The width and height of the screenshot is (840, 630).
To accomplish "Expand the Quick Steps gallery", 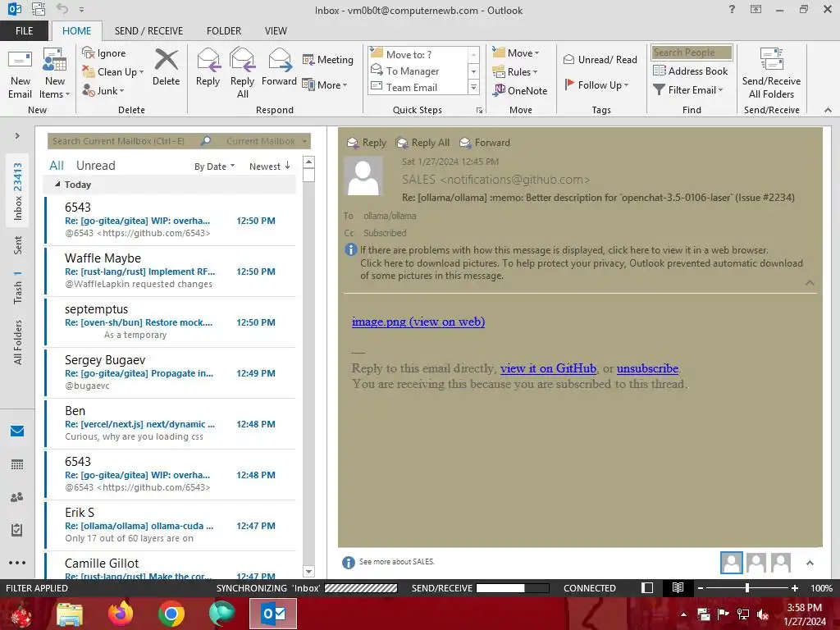I will [x=473, y=87].
